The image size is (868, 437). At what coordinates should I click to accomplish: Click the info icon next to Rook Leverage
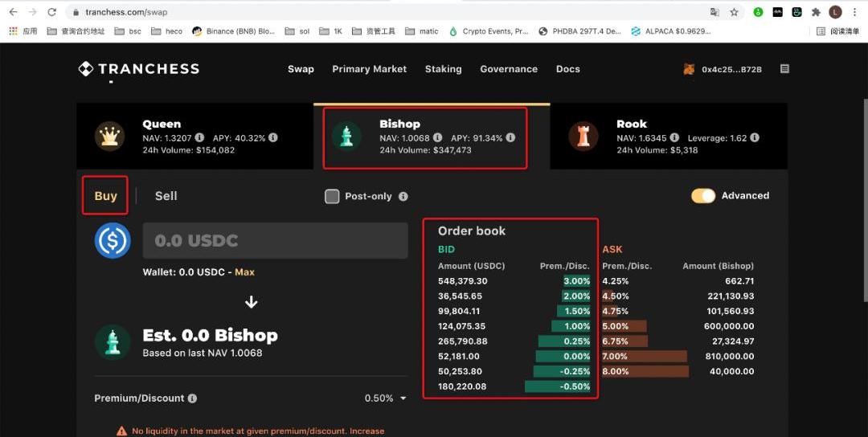coord(755,138)
